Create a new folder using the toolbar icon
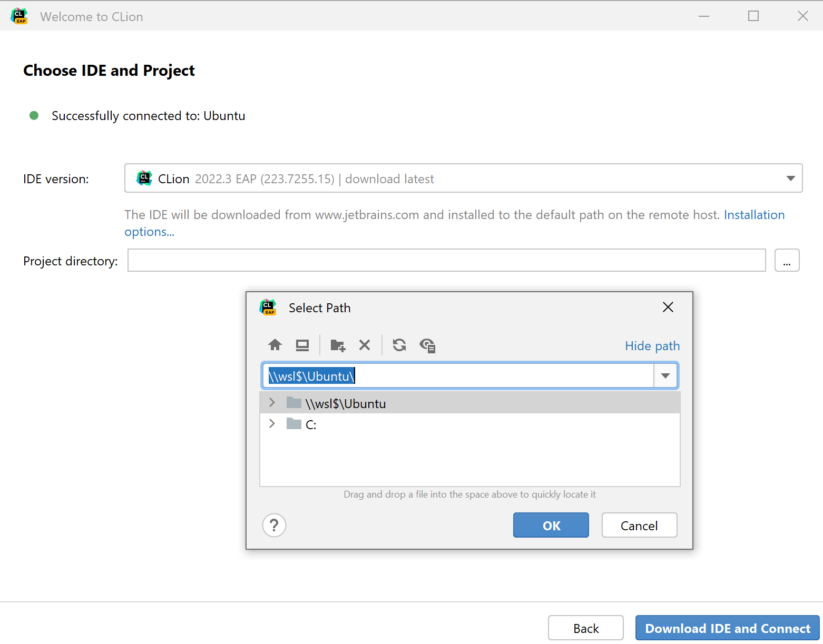 (338, 345)
